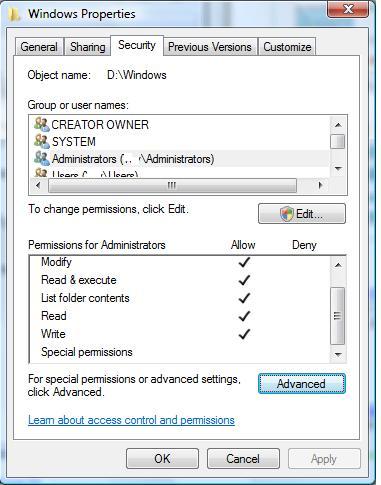Click permissions list scroll down arrow

(338, 354)
